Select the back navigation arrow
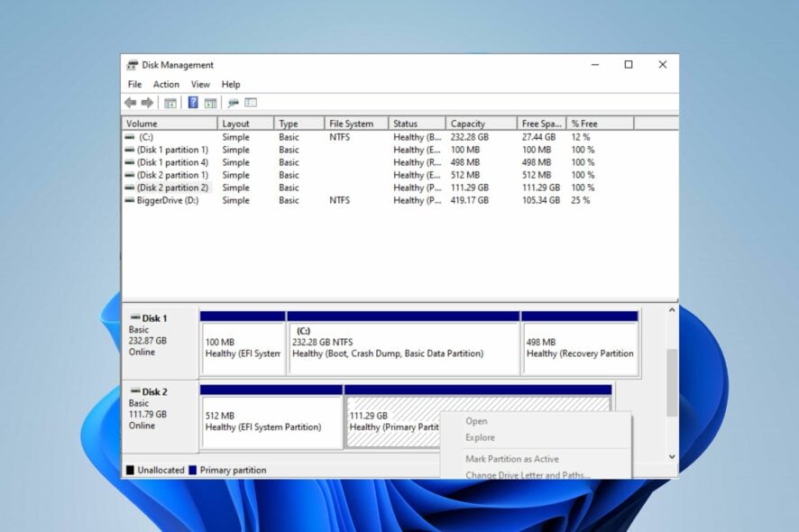This screenshot has height=532, width=799. coord(131,102)
